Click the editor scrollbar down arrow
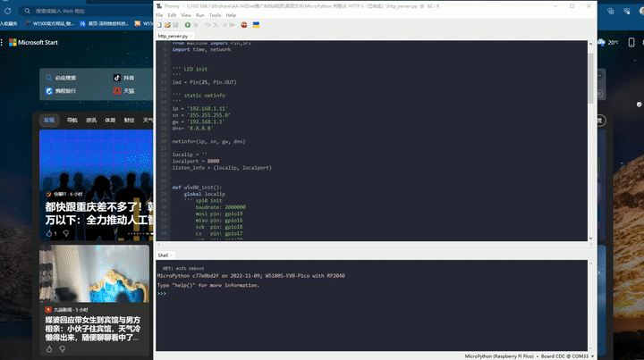 pyautogui.click(x=590, y=239)
